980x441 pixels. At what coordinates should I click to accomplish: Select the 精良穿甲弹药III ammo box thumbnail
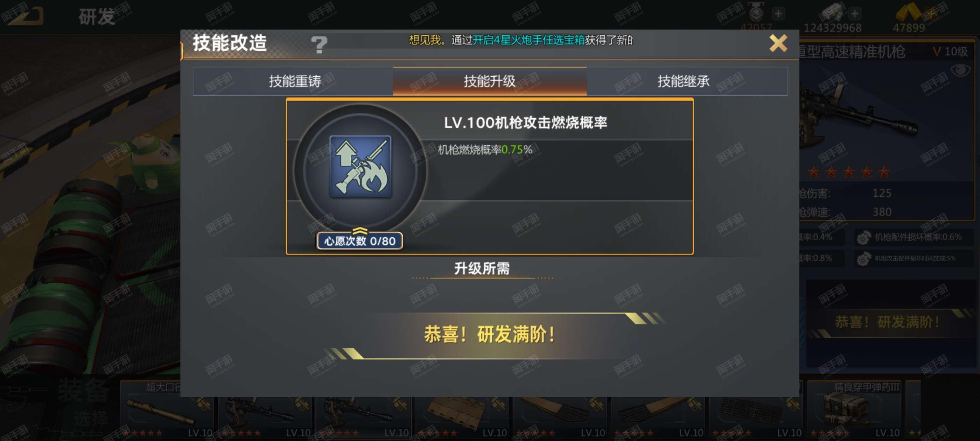click(x=854, y=409)
